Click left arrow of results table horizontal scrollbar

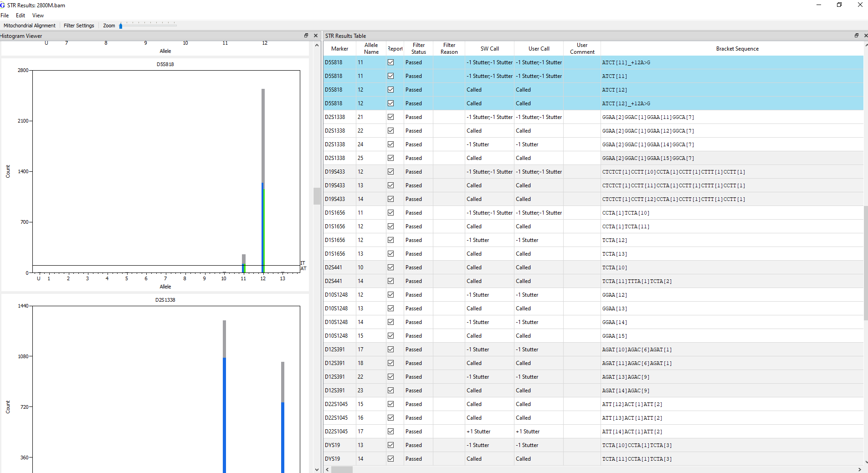[327, 469]
